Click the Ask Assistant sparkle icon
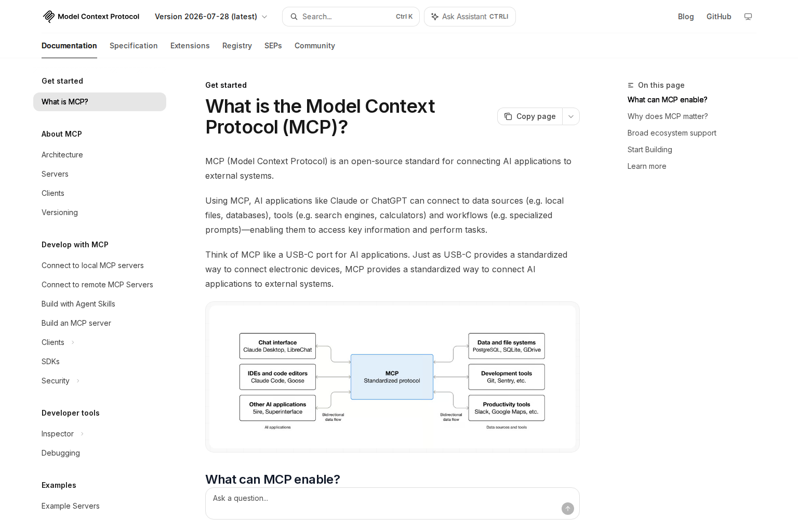The image size is (798, 532). click(435, 17)
